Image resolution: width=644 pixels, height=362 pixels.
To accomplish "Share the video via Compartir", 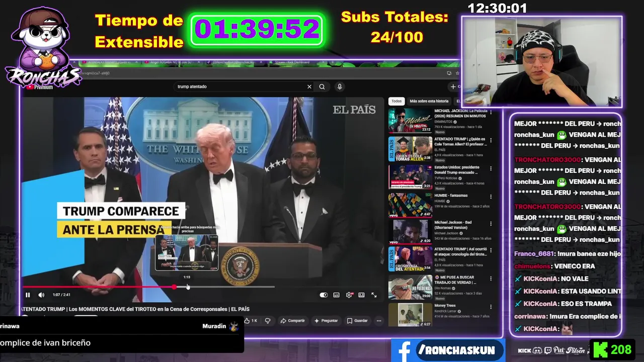I will [x=293, y=321].
